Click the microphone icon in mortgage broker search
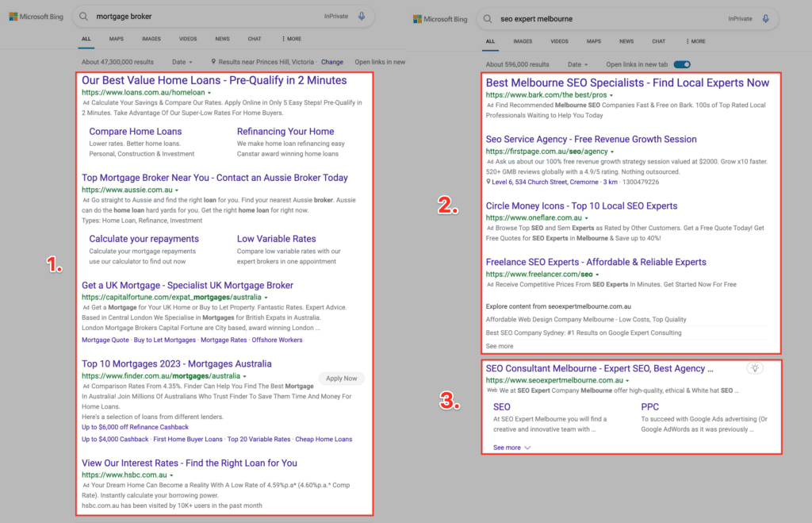Viewport: 812px width, 523px height. point(362,16)
